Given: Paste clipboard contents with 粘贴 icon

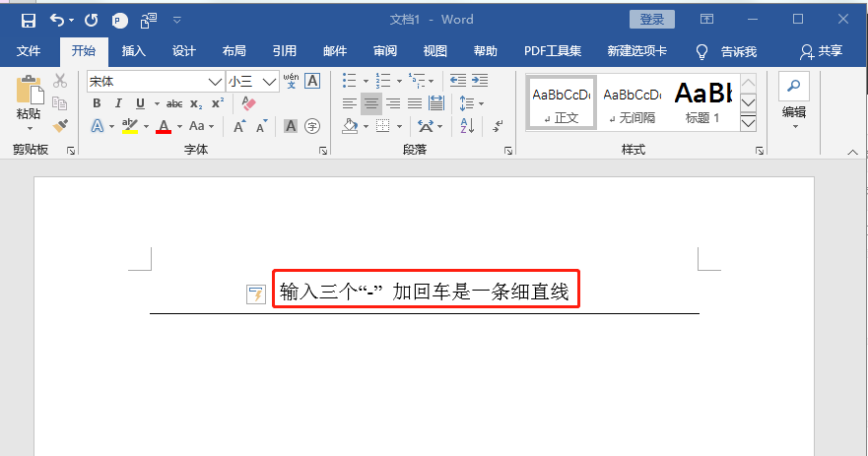Looking at the screenshot, I should coord(30,90).
